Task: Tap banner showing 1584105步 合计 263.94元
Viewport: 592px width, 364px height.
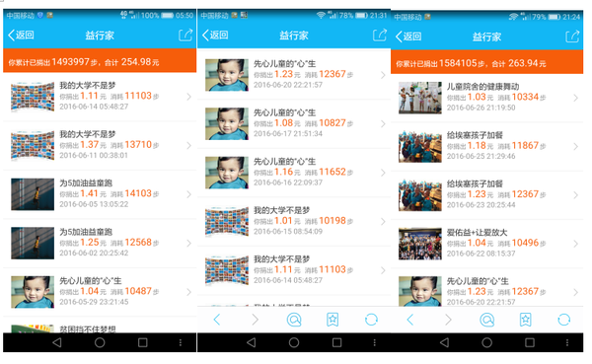Action: [487, 63]
